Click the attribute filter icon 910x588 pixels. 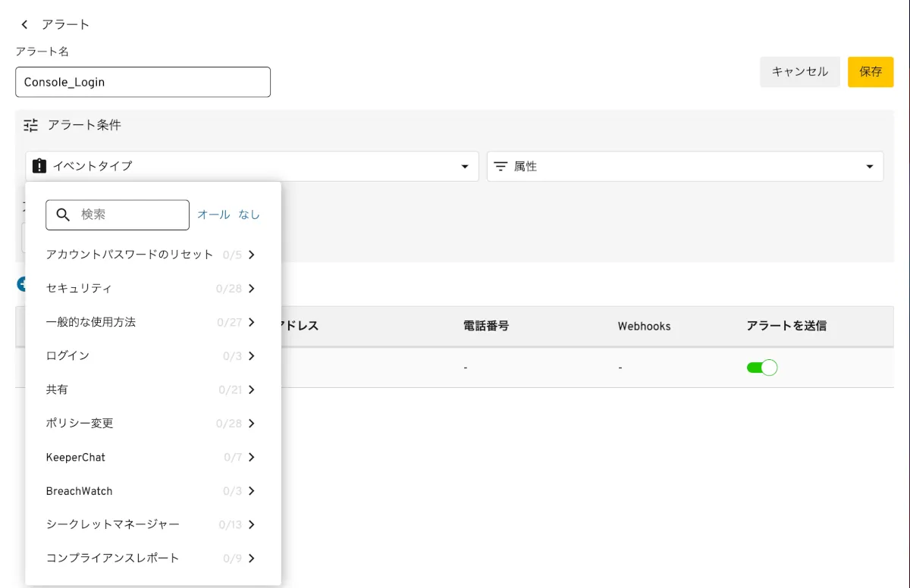click(500, 167)
